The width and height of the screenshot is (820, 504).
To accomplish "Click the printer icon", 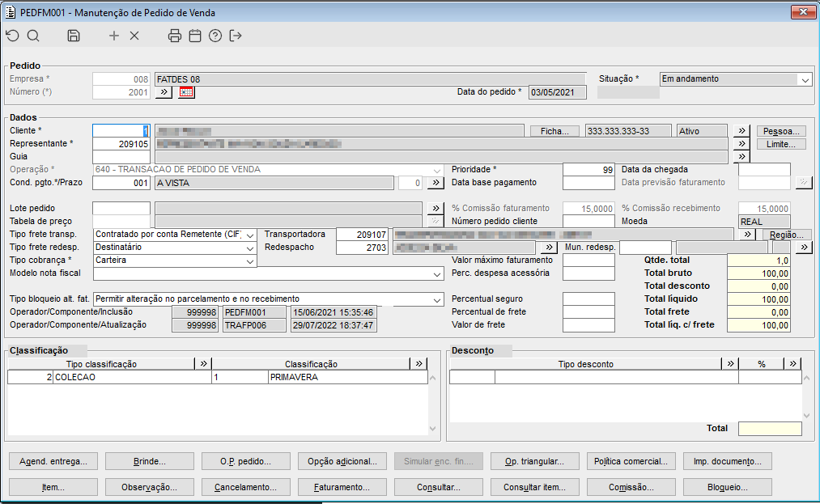I will [174, 36].
